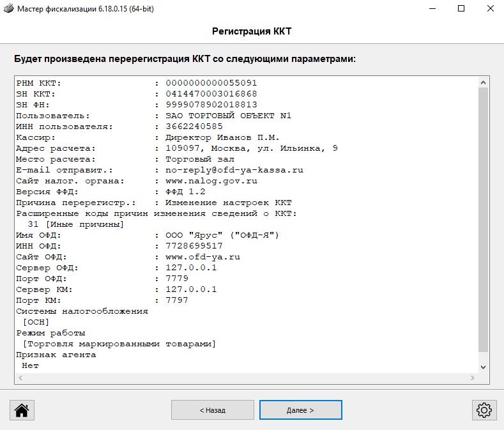Click the 'Сервер ОФД' address 127.0.0.1
The width and height of the screenshot is (504, 430).
coord(191,268)
